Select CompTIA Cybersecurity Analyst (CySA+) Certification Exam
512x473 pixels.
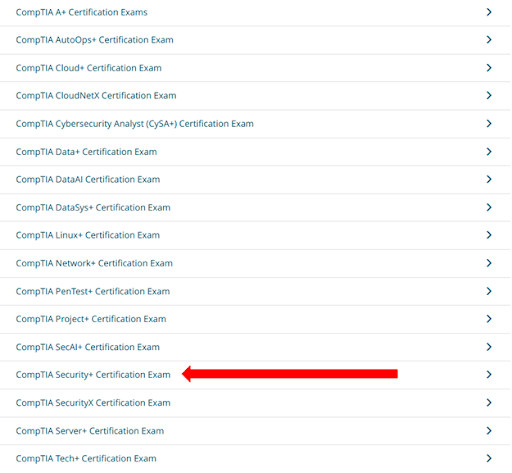135,124
